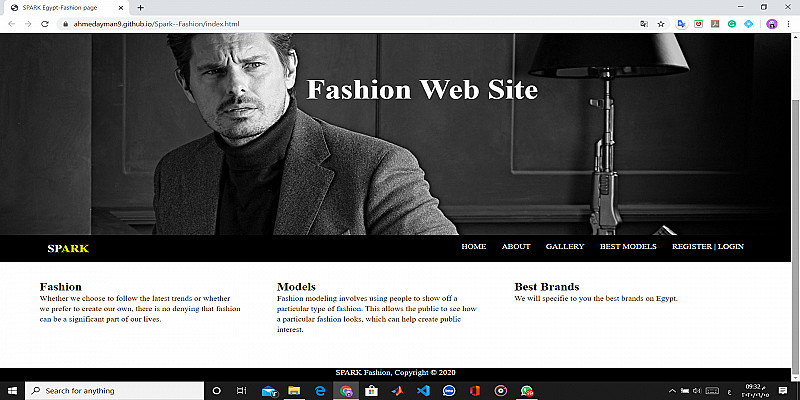Open the Adobe Acrobat PDF extension

(x=715, y=24)
